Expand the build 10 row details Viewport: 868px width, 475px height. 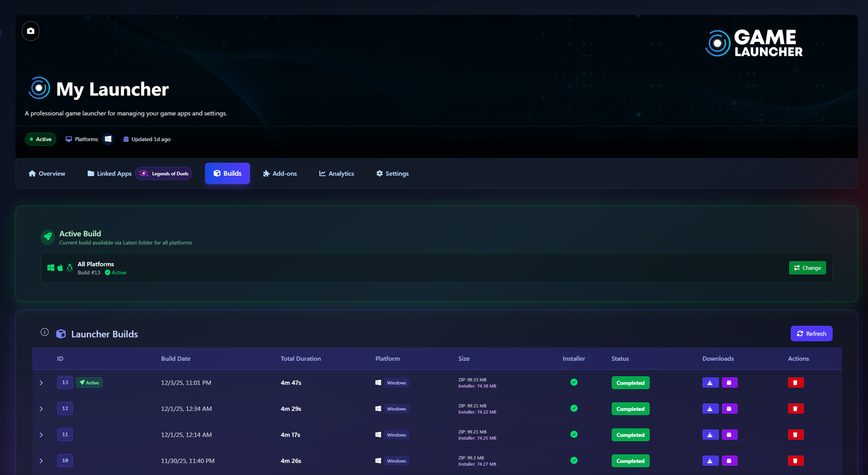tap(41, 461)
